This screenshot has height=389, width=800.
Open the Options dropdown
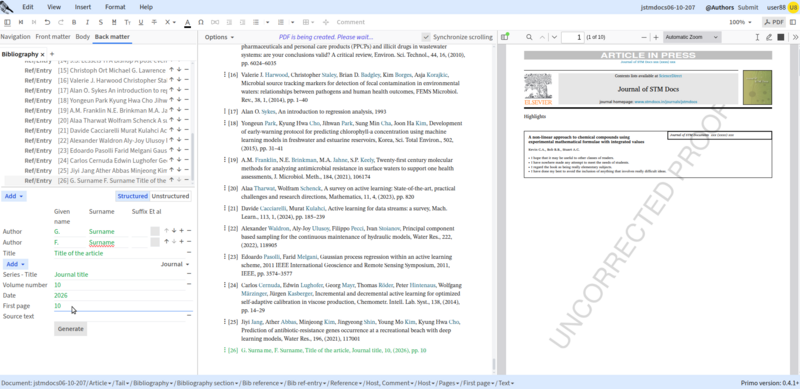219,37
